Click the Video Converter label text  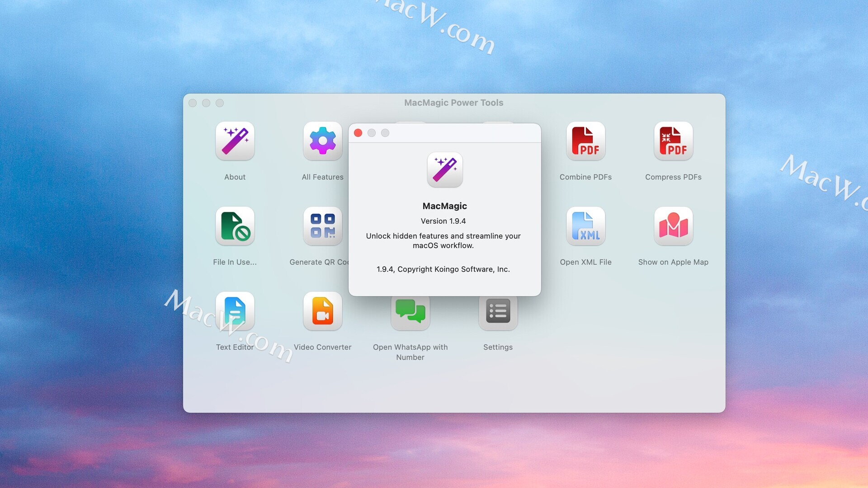coord(322,347)
